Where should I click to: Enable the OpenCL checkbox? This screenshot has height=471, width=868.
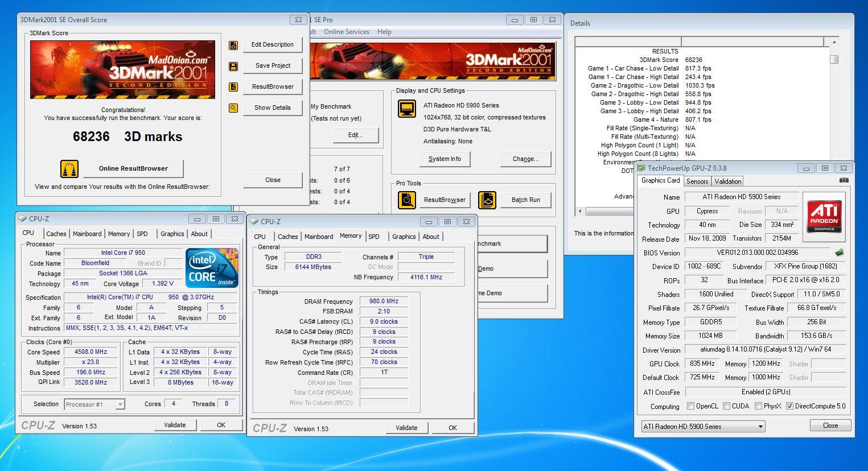pos(690,406)
